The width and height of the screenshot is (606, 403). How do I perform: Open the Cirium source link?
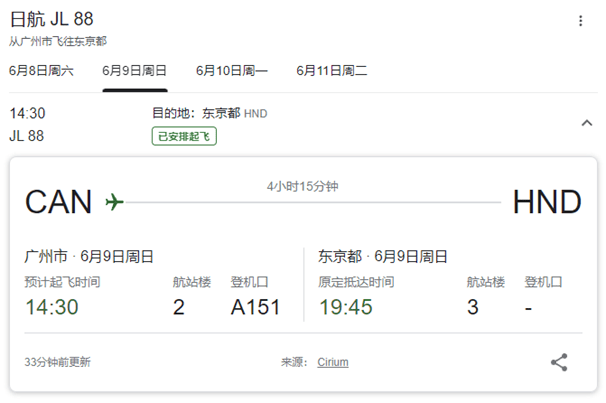coord(333,362)
